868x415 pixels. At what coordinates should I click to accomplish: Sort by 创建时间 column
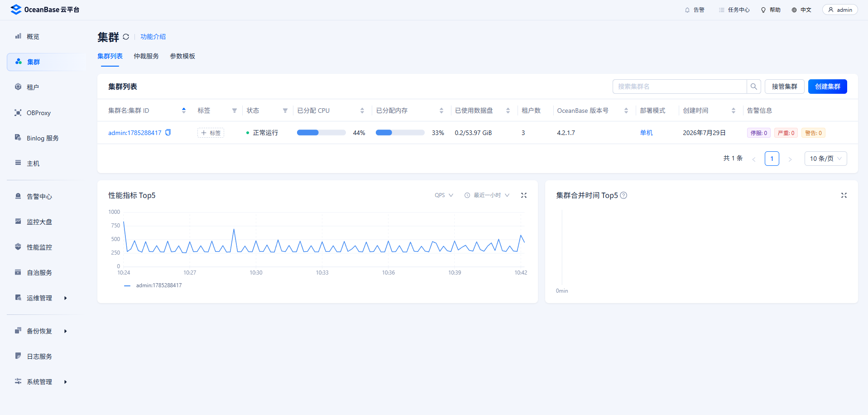734,111
